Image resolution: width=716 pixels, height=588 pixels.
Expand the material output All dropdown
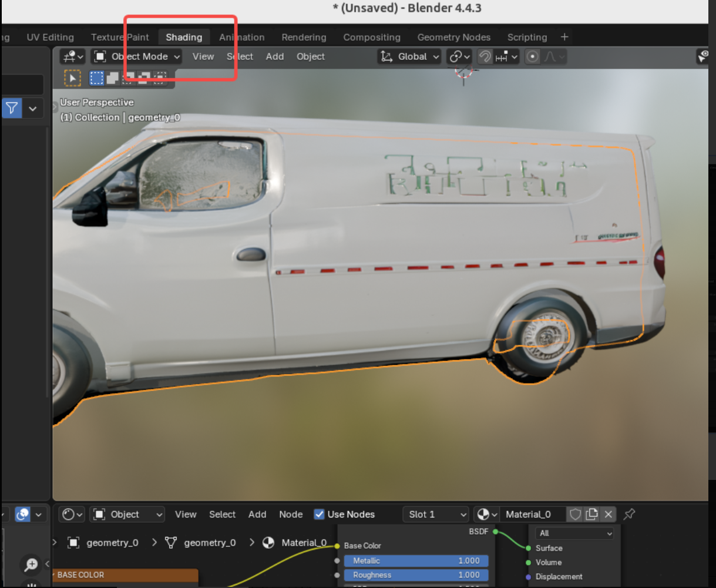(x=574, y=533)
